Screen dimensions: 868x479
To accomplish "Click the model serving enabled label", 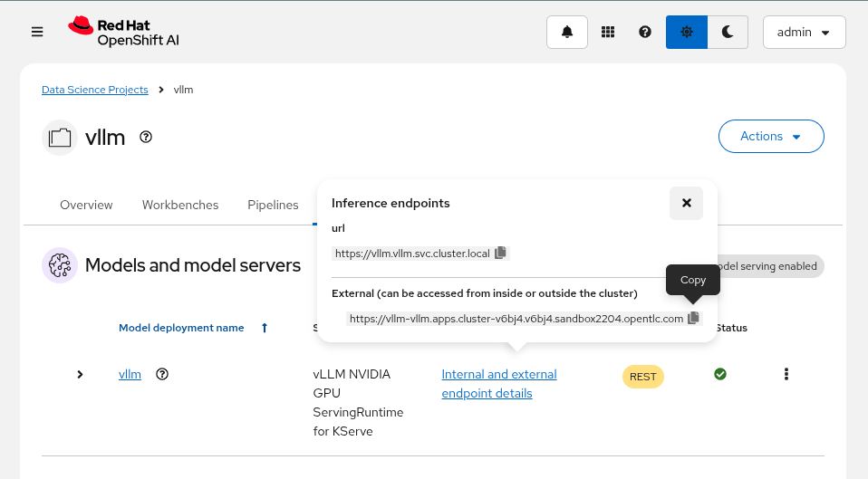I will pyautogui.click(x=771, y=266).
